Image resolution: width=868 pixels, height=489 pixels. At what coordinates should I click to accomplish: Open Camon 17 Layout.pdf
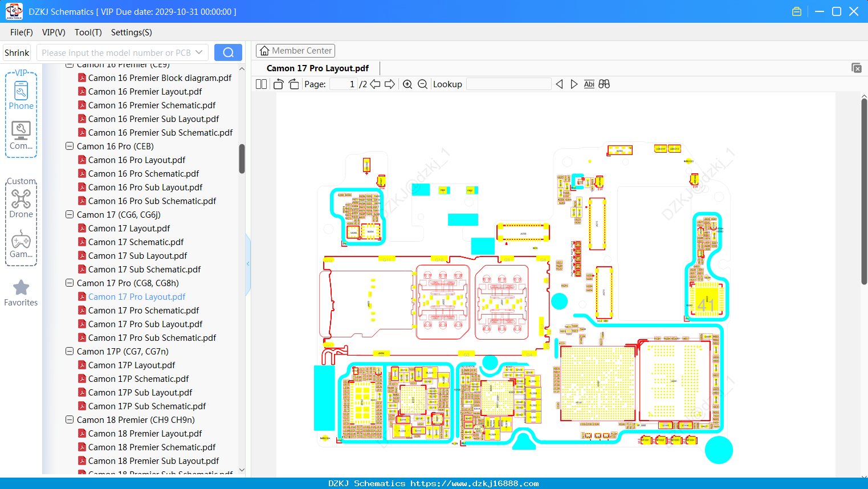coord(129,229)
